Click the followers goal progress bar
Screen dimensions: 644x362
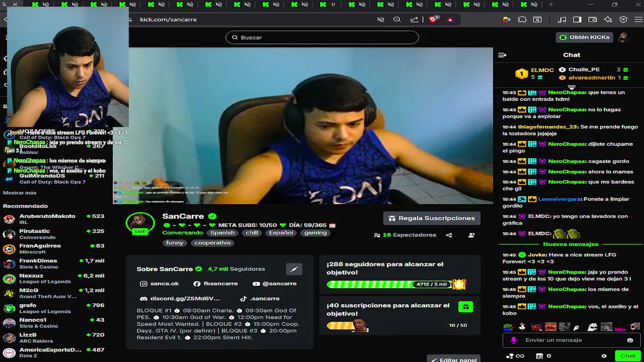point(397,285)
